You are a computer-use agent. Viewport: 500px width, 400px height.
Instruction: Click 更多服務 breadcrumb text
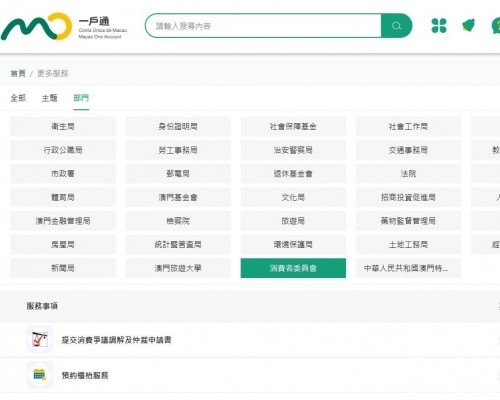[53, 73]
